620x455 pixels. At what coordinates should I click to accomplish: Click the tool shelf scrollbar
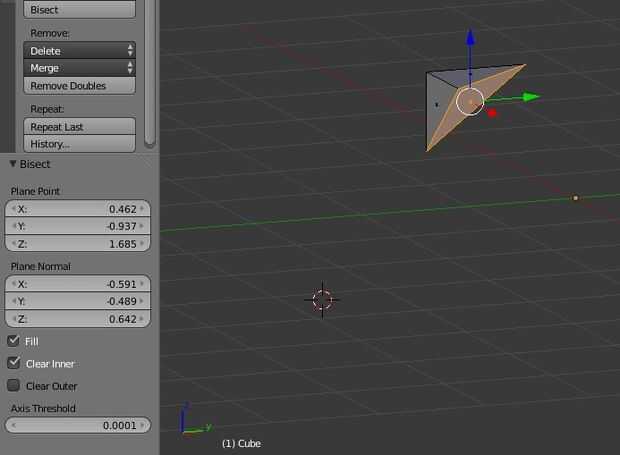[x=150, y=73]
